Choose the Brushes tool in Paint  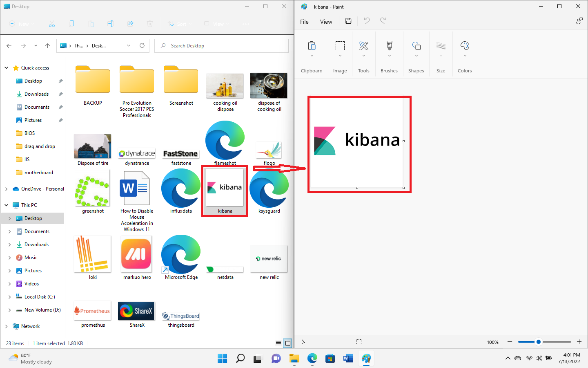click(389, 45)
